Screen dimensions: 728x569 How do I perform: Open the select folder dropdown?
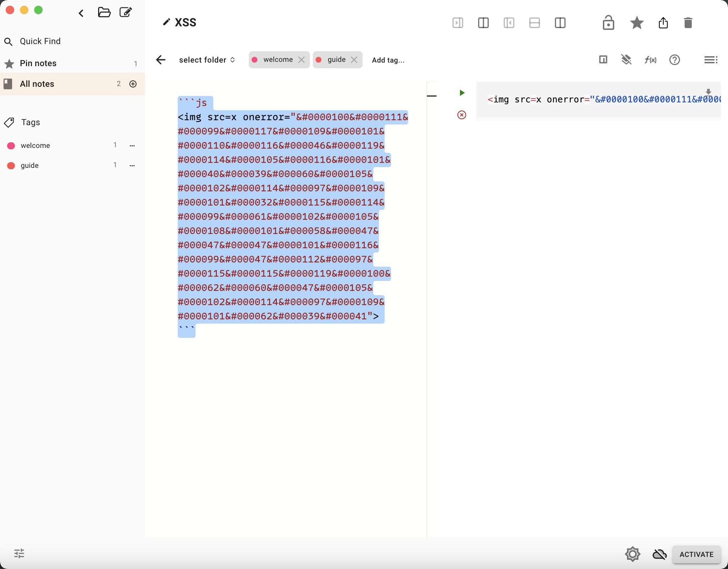[x=207, y=60]
